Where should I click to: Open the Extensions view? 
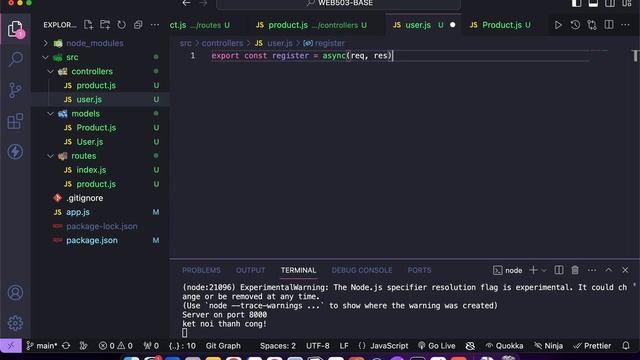tap(15, 121)
